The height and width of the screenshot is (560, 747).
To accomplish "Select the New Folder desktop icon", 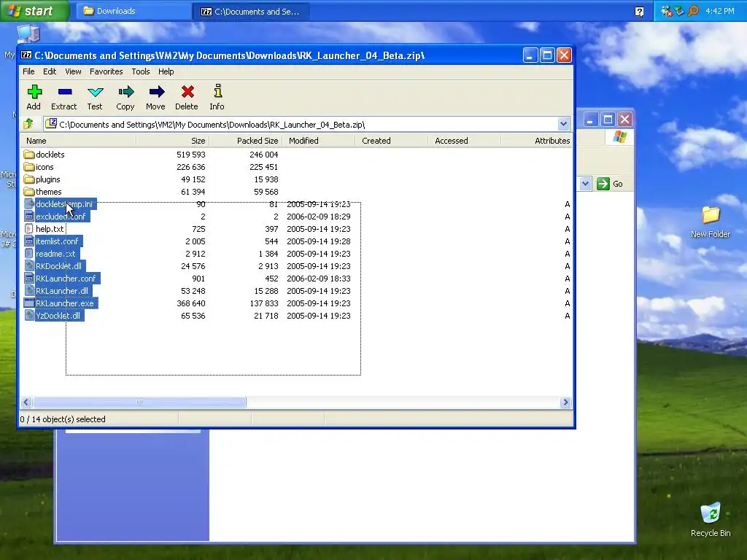I will pyautogui.click(x=711, y=215).
